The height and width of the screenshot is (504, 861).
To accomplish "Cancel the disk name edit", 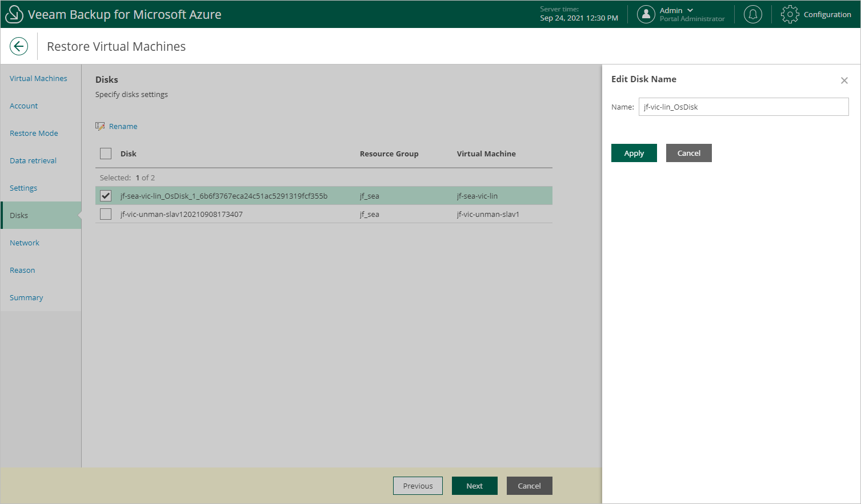I will point(689,153).
